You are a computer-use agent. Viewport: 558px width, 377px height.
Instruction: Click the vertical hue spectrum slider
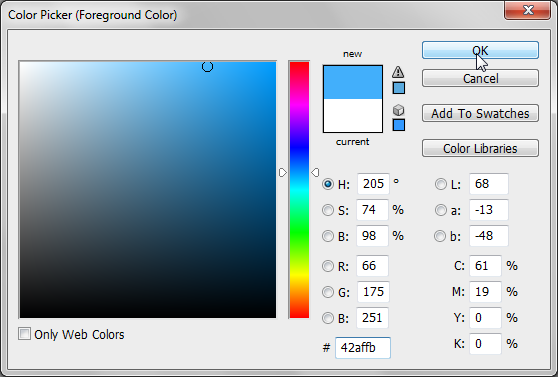(x=299, y=190)
